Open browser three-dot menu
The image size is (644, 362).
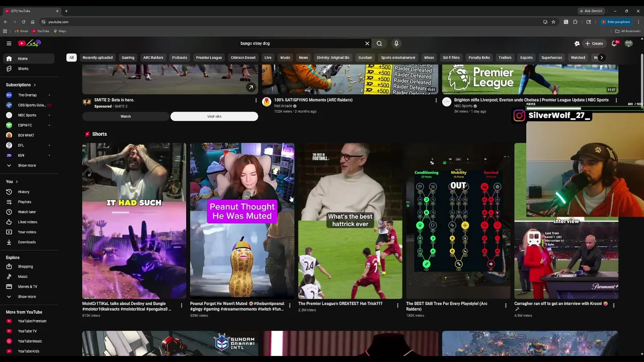(x=638, y=22)
